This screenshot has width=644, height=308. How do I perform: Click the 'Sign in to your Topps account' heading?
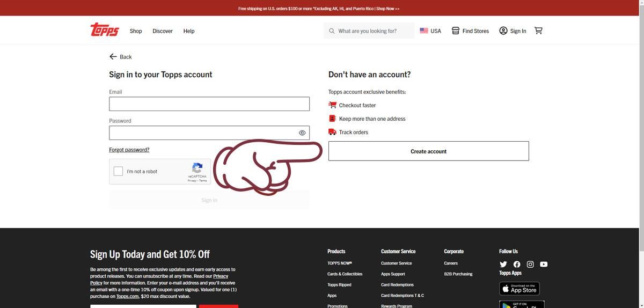pyautogui.click(x=160, y=75)
